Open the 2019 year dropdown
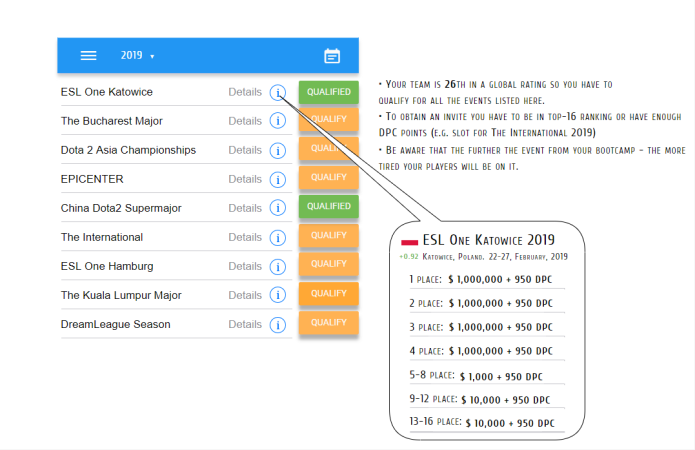This screenshot has height=450, width=695. [x=137, y=55]
